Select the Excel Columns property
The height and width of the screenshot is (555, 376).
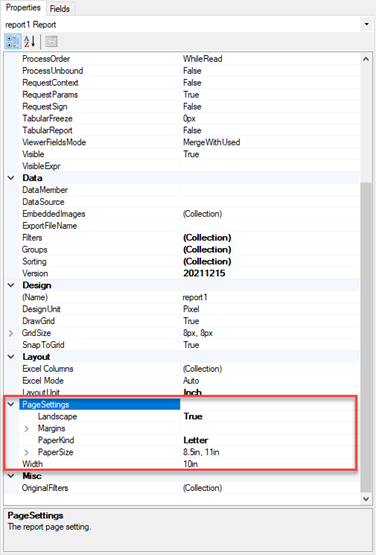point(48,368)
